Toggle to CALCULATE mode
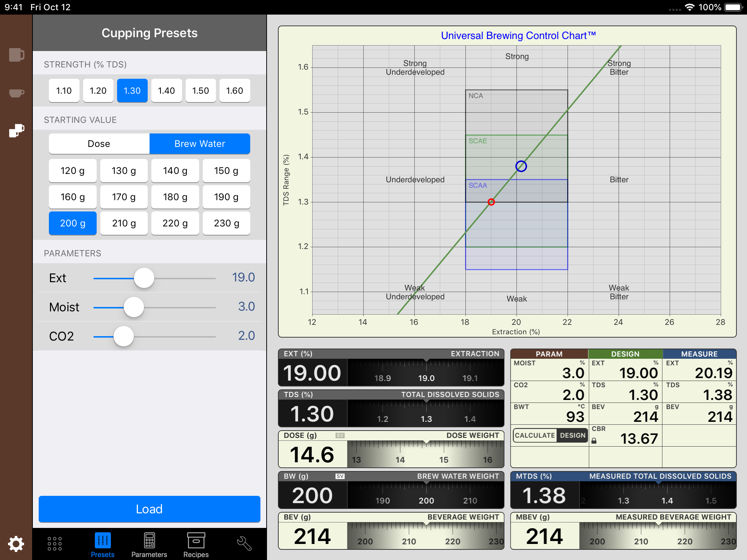 535,435
